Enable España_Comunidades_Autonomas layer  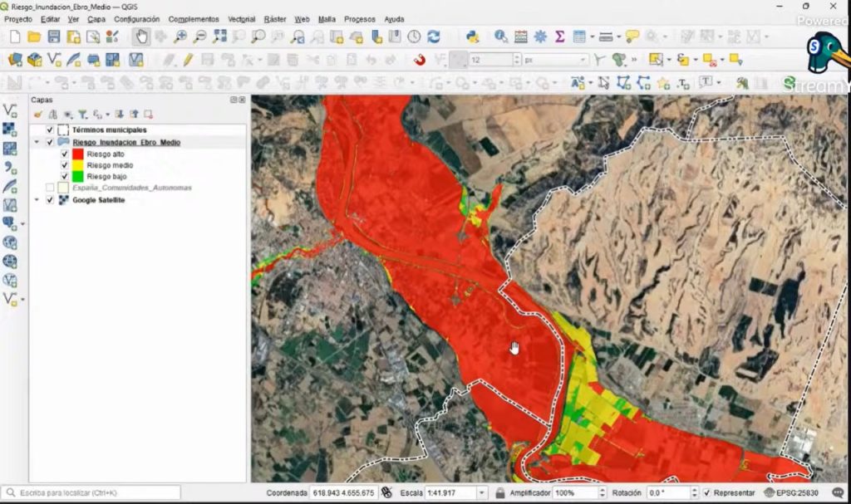(x=50, y=188)
